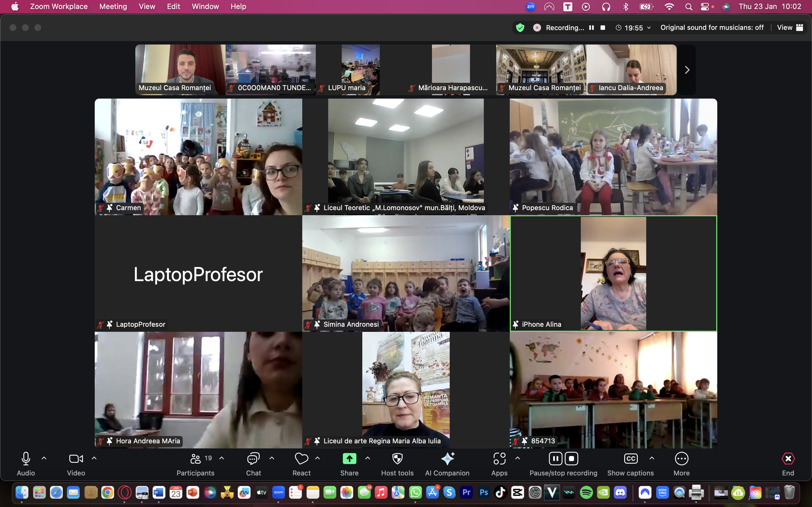Toggle Show captions CC button
The image size is (812, 507).
coord(630,459)
